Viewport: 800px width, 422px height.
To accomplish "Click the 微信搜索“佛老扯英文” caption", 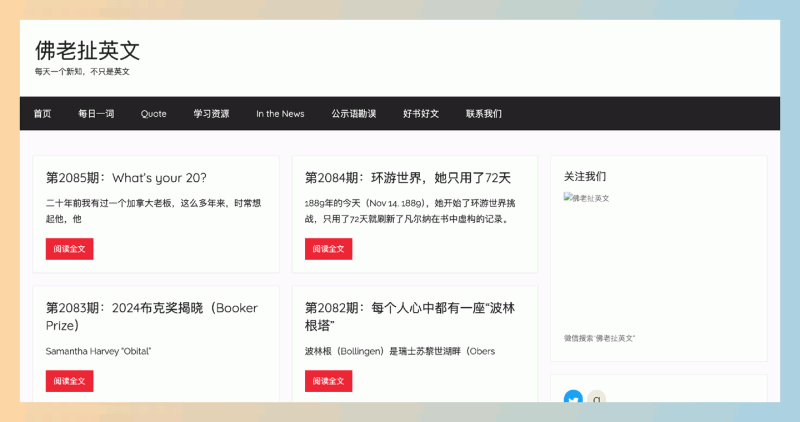I will point(599,338).
